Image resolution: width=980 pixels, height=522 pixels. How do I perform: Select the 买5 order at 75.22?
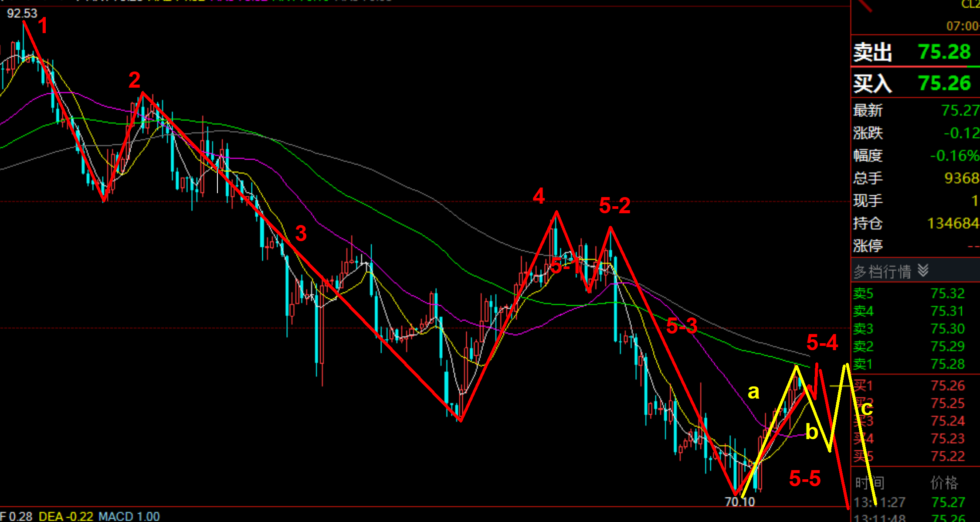(x=916, y=456)
